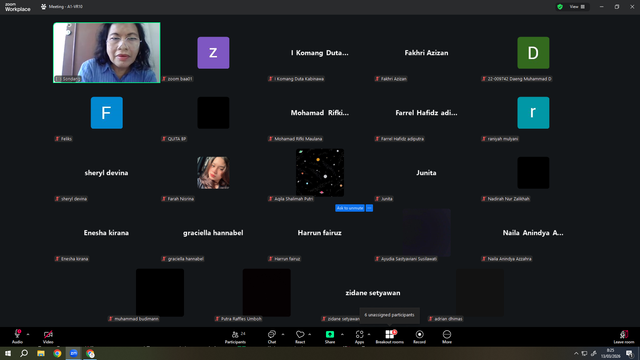Start camera with the Video button
Screen dimensions: 640x360
48,337
